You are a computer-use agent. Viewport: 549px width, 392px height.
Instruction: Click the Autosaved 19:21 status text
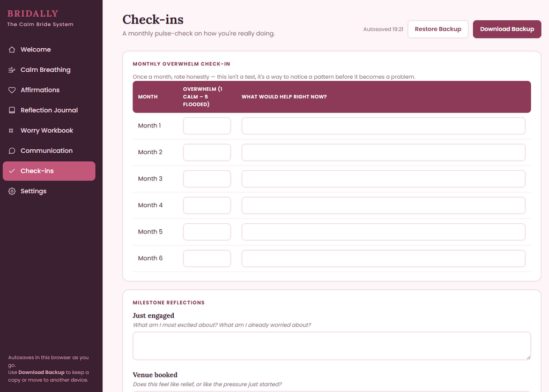coord(383,29)
